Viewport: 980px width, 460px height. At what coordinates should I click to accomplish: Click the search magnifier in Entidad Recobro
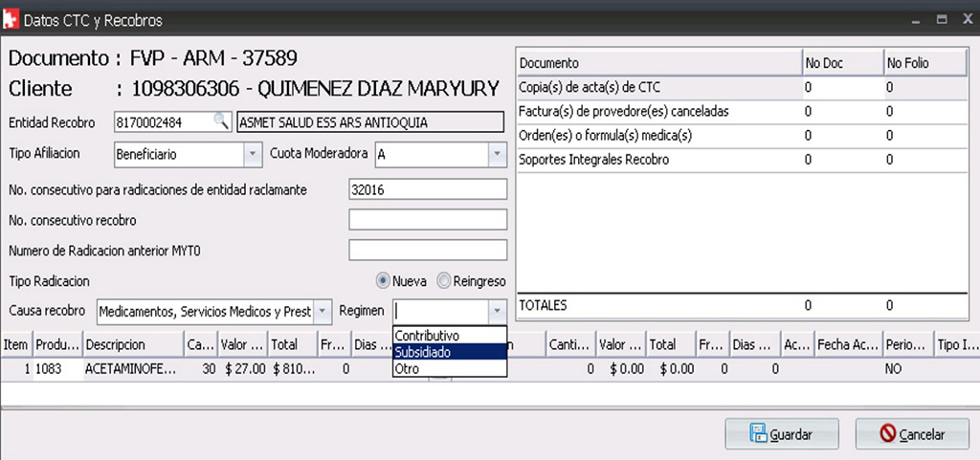click(x=221, y=121)
